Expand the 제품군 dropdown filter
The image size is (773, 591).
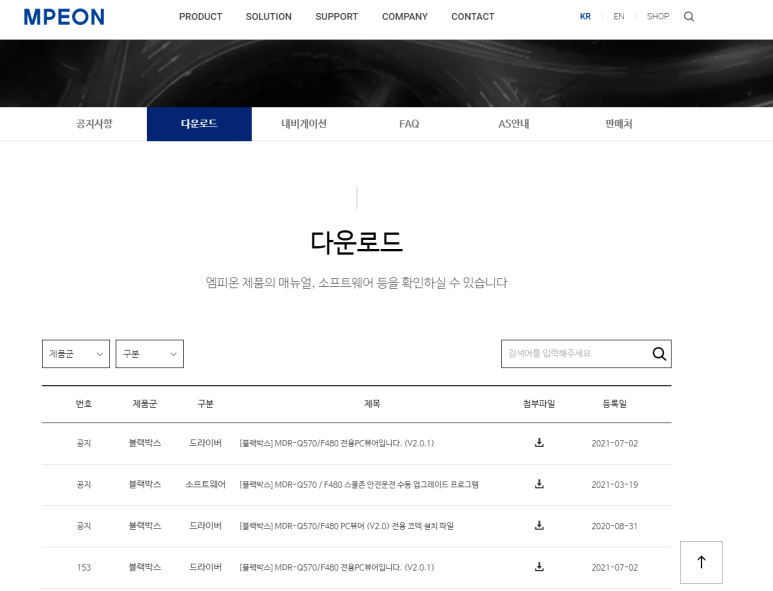click(76, 353)
